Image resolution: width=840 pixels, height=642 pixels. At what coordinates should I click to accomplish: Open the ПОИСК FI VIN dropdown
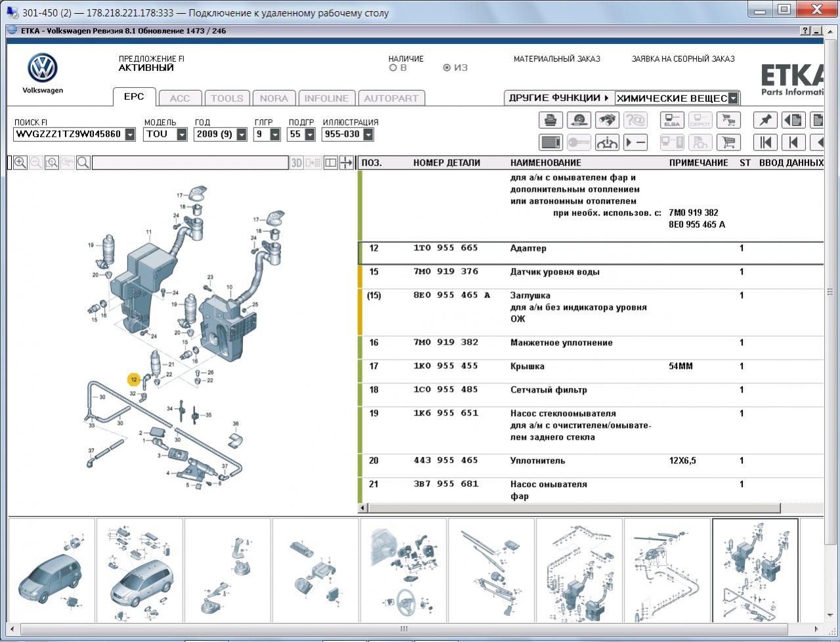click(x=130, y=135)
